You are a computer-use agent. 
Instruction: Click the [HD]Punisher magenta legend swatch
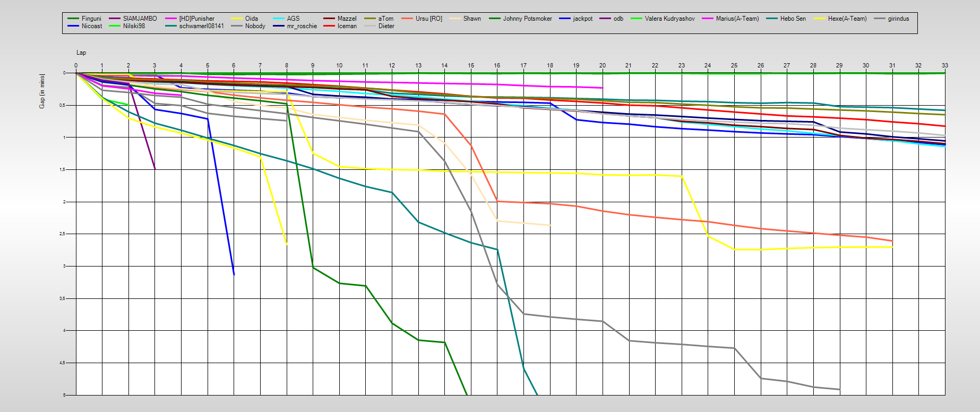[171, 19]
